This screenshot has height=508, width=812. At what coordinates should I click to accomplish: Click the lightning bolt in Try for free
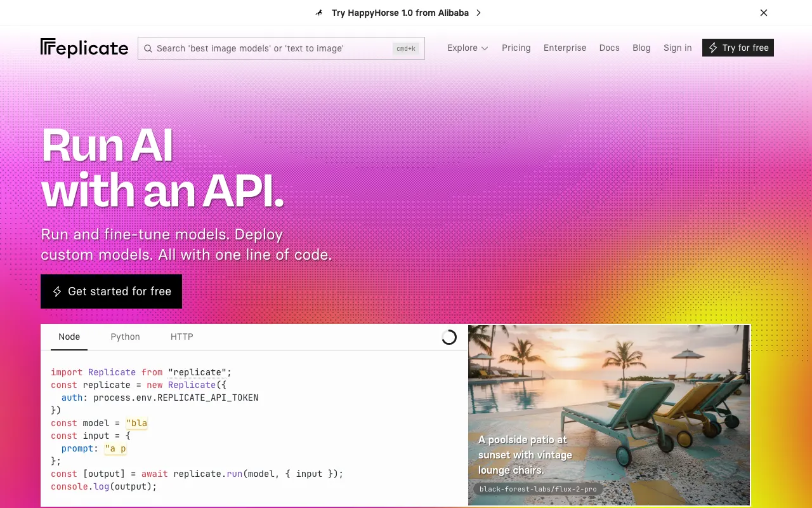pyautogui.click(x=713, y=48)
